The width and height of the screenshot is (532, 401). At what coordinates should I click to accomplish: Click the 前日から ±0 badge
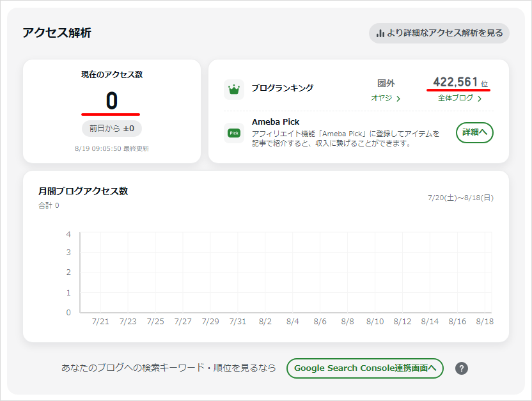click(x=112, y=129)
